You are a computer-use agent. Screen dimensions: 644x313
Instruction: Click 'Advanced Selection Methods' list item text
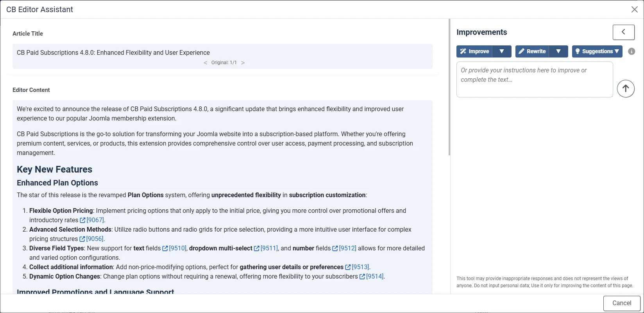(x=70, y=230)
